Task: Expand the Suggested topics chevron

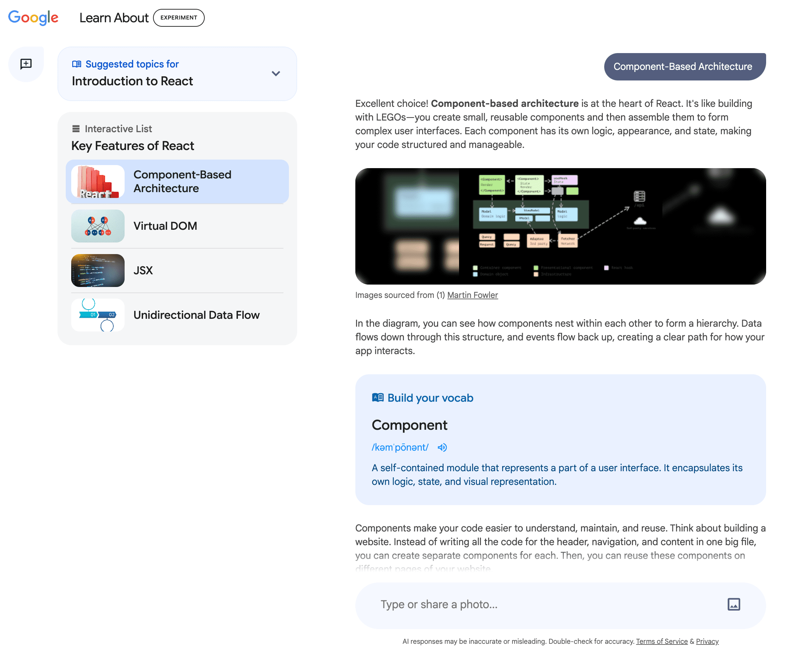Action: (x=276, y=73)
